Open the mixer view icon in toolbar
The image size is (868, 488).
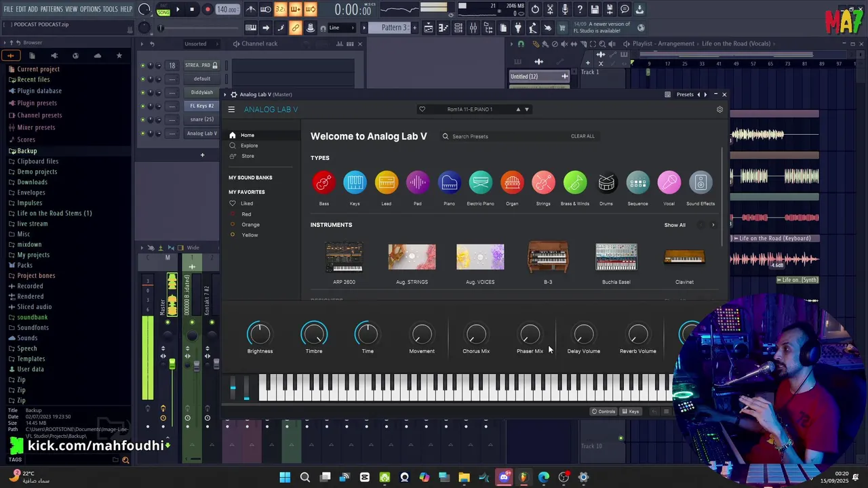tap(473, 28)
